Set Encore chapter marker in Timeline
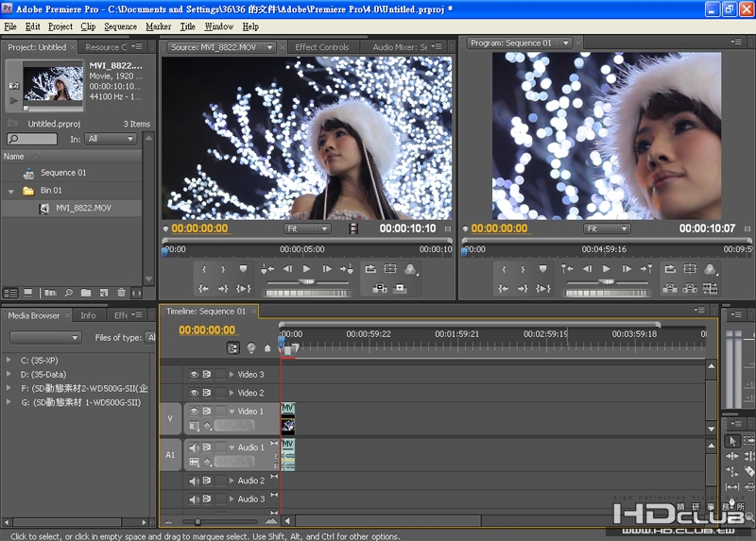 click(x=250, y=347)
